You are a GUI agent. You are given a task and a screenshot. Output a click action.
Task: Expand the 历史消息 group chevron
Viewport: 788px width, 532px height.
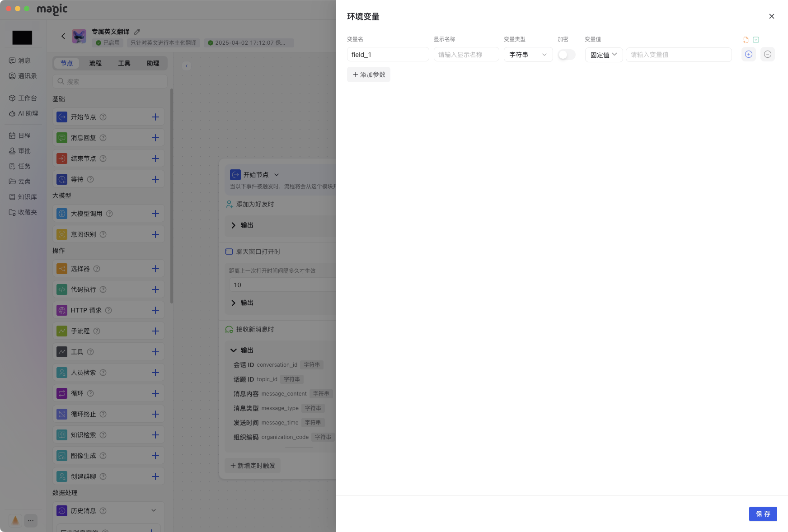pos(154,510)
